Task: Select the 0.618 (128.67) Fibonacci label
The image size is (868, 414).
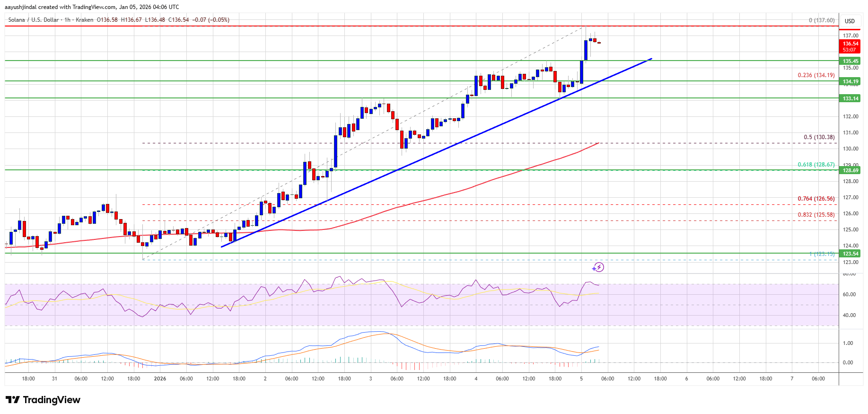Action: [816, 165]
